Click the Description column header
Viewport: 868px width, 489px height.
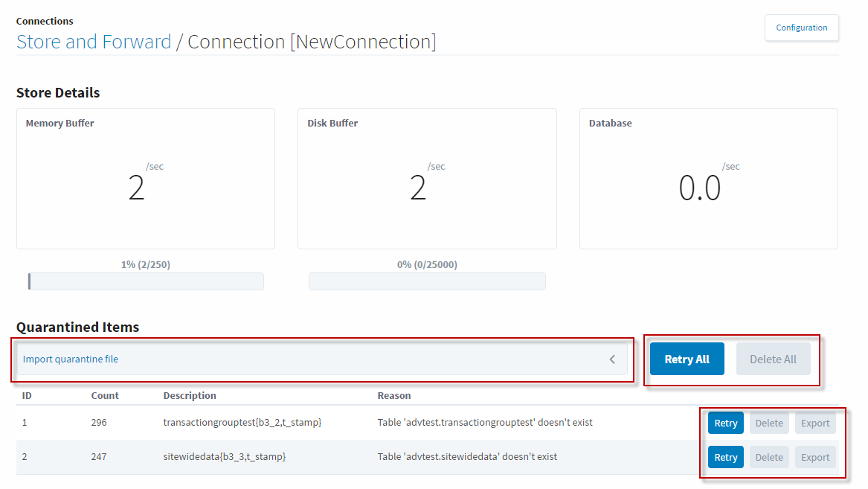[x=190, y=395]
